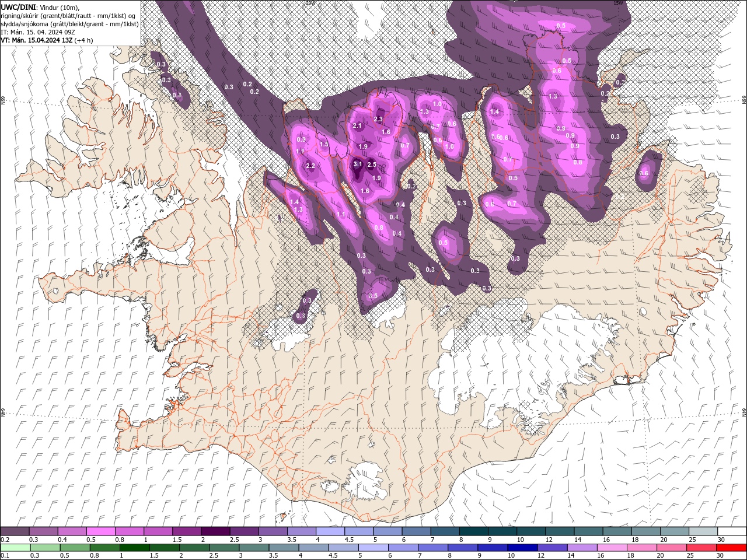Pick the pale grey 25 swatch, upper legend
Image resolution: width=747 pixels, height=560 pixels.
tap(703, 531)
